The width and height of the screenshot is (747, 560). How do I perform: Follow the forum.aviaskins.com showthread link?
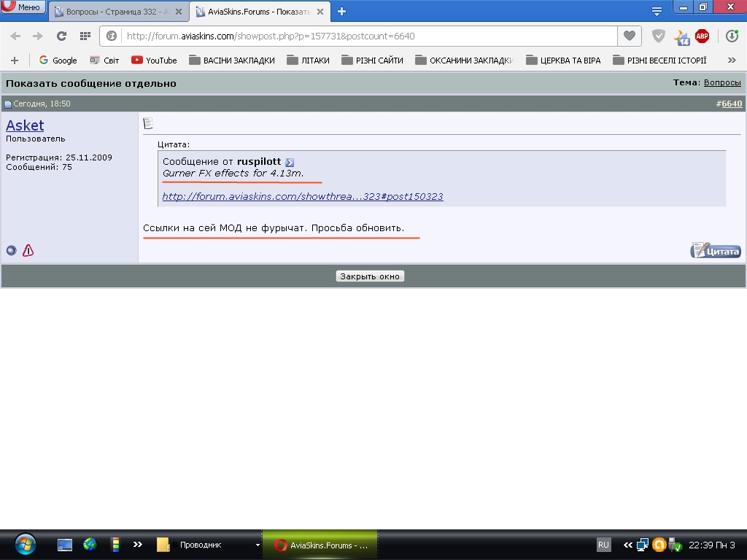coord(303,196)
